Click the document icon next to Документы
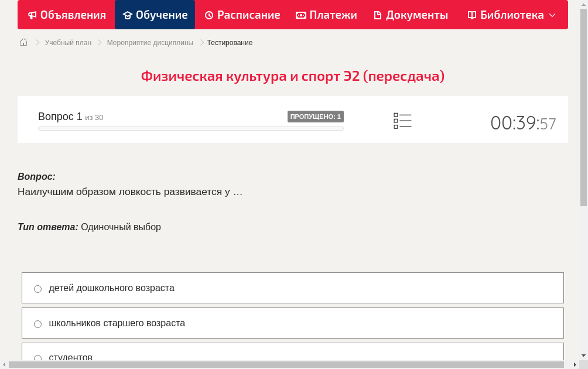588x369 pixels. click(378, 15)
